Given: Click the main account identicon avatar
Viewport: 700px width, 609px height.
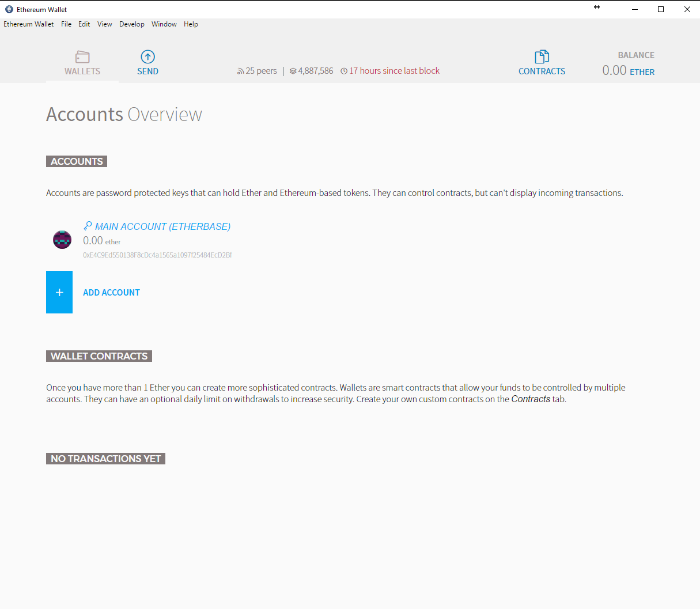Looking at the screenshot, I should pyautogui.click(x=62, y=239).
